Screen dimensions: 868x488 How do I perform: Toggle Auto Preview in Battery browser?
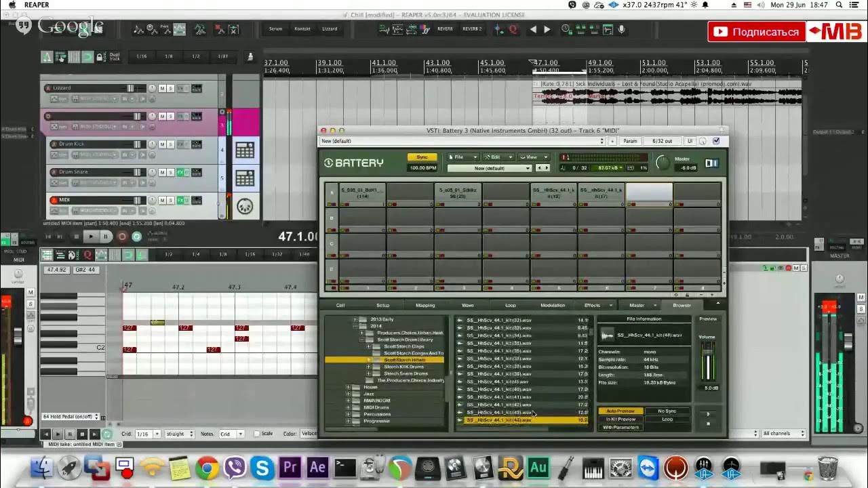tap(620, 411)
